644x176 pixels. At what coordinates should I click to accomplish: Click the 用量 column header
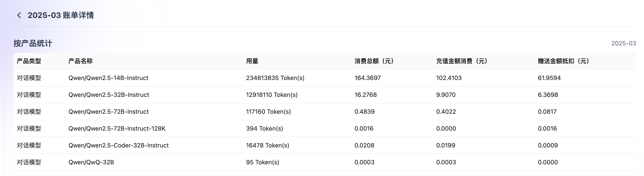coord(252,61)
